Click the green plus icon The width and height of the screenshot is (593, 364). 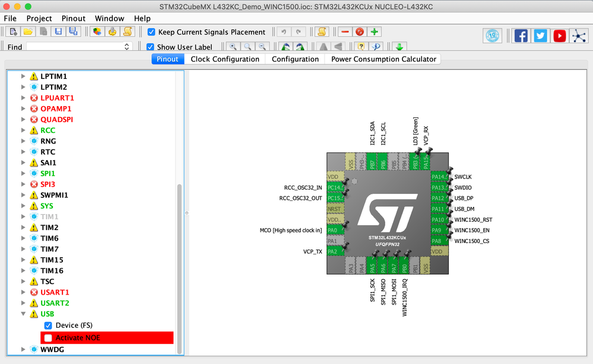[375, 32]
